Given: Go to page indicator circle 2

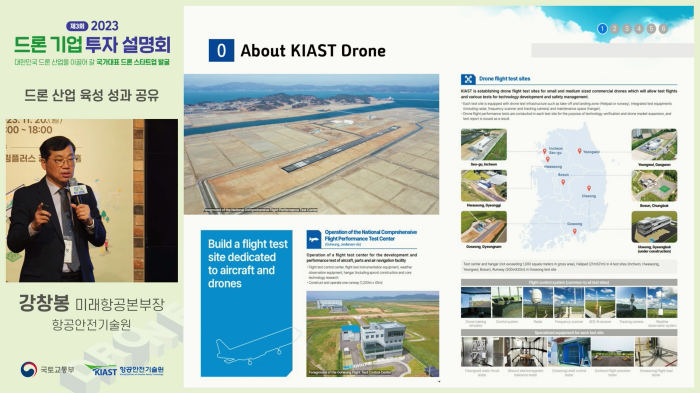Looking at the screenshot, I should [x=615, y=29].
